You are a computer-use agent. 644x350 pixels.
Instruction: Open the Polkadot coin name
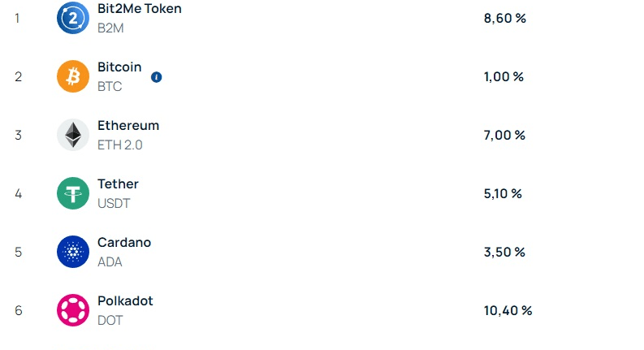pos(125,301)
